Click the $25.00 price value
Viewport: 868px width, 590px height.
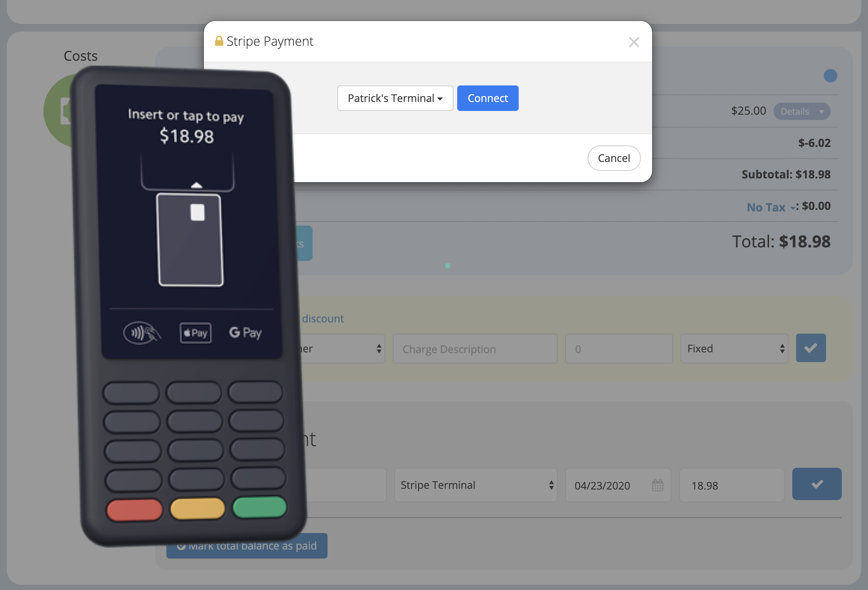pyautogui.click(x=748, y=111)
